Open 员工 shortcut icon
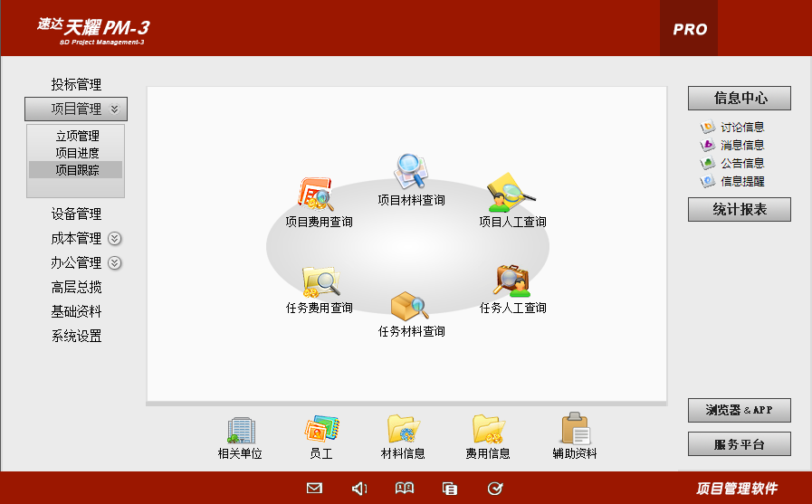The width and height of the screenshot is (812, 504). coord(320,430)
